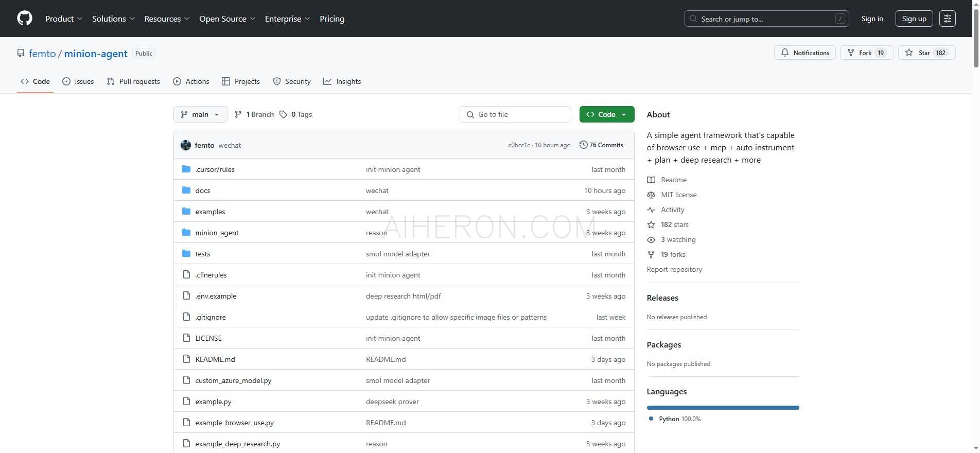Click the folder icon for tests

point(186,253)
